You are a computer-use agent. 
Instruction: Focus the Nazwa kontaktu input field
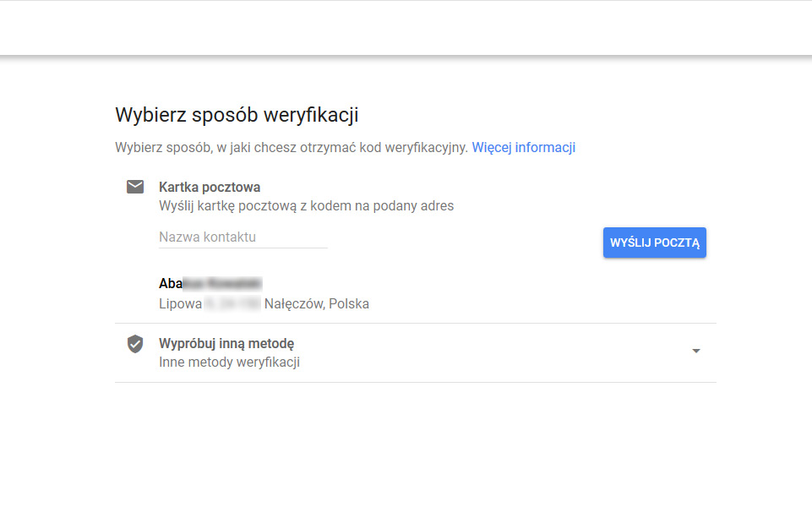point(243,237)
